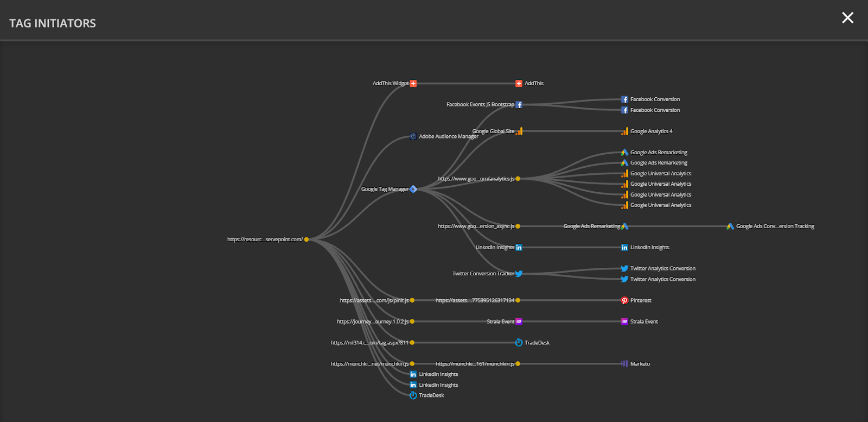Click LinkedIn Insights node branching from Tag Manager

point(519,248)
